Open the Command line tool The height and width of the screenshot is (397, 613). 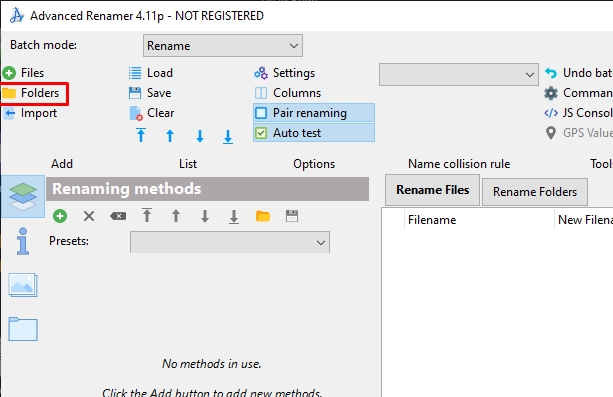[x=579, y=93]
